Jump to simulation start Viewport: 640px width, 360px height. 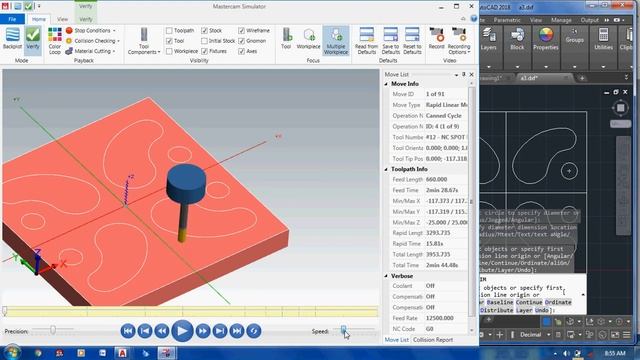tap(128, 331)
